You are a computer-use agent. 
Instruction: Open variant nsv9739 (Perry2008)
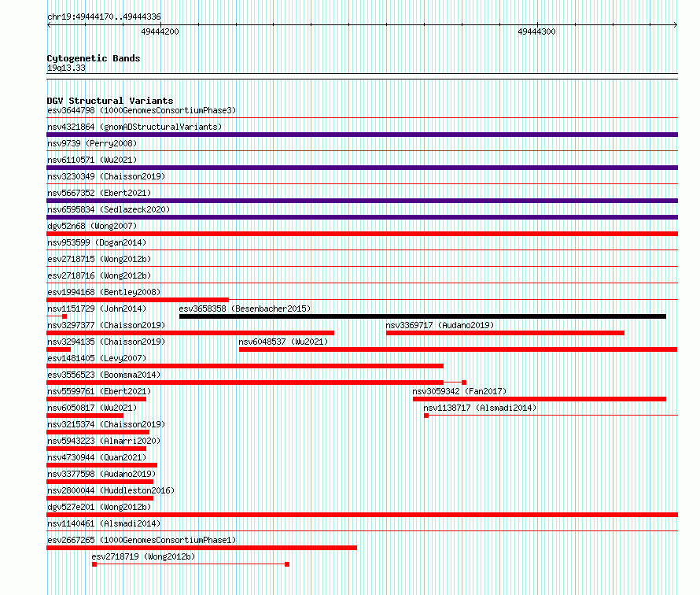[x=92, y=143]
